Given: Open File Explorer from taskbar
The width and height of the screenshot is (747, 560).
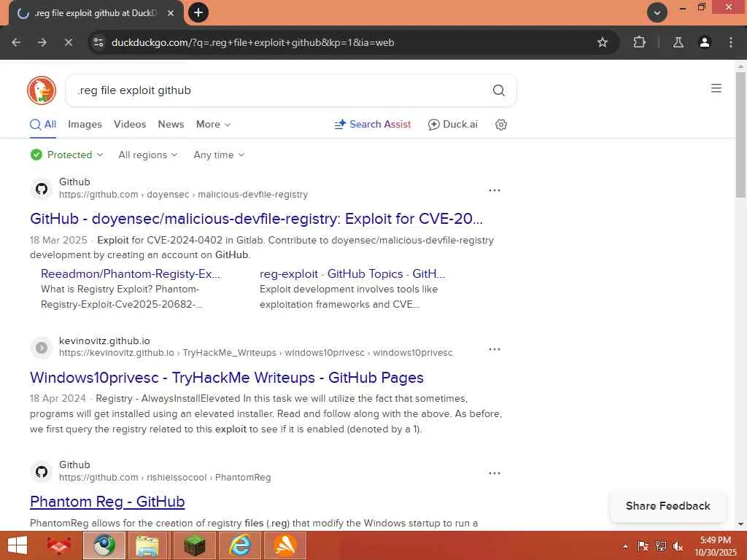Looking at the screenshot, I should [x=147, y=545].
